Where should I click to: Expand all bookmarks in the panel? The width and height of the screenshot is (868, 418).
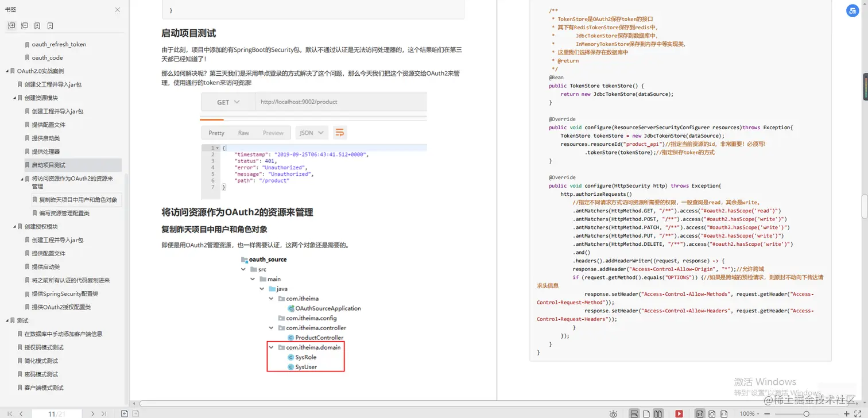click(11, 26)
